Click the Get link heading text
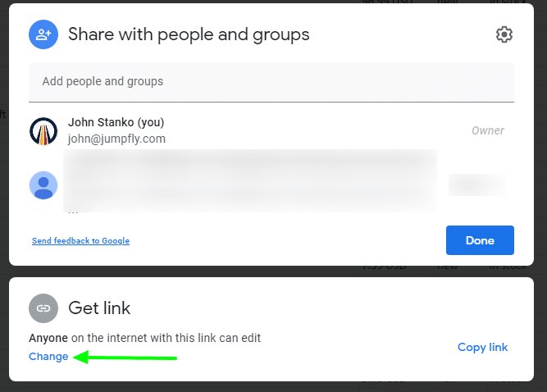 tap(99, 308)
